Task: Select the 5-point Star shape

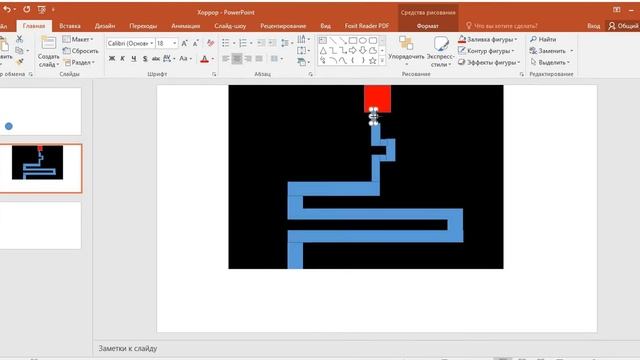Action: pos(373,61)
